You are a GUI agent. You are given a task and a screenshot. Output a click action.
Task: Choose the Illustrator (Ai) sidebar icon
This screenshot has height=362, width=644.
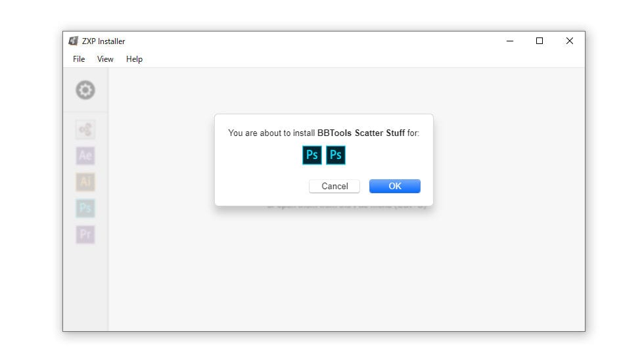85,182
